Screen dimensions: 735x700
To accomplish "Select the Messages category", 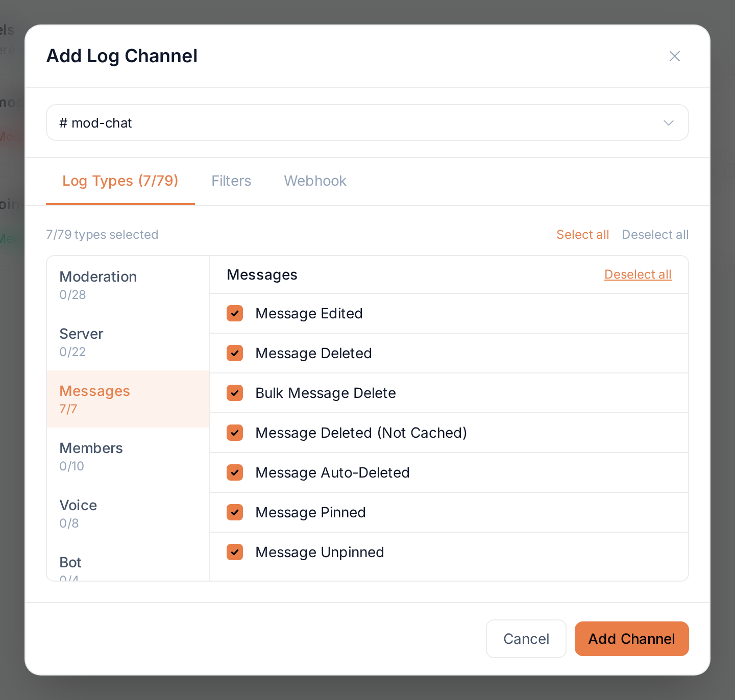I will 128,399.
